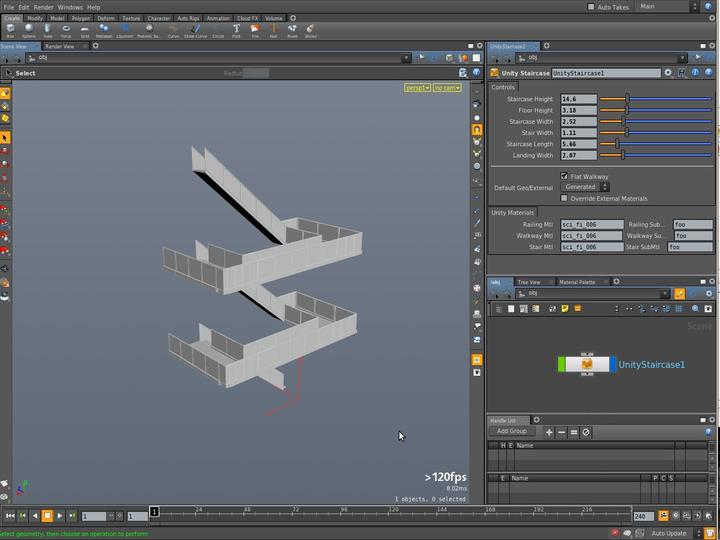Select the Sphere shelf tool
The height and width of the screenshot is (540, 720).
(28, 30)
